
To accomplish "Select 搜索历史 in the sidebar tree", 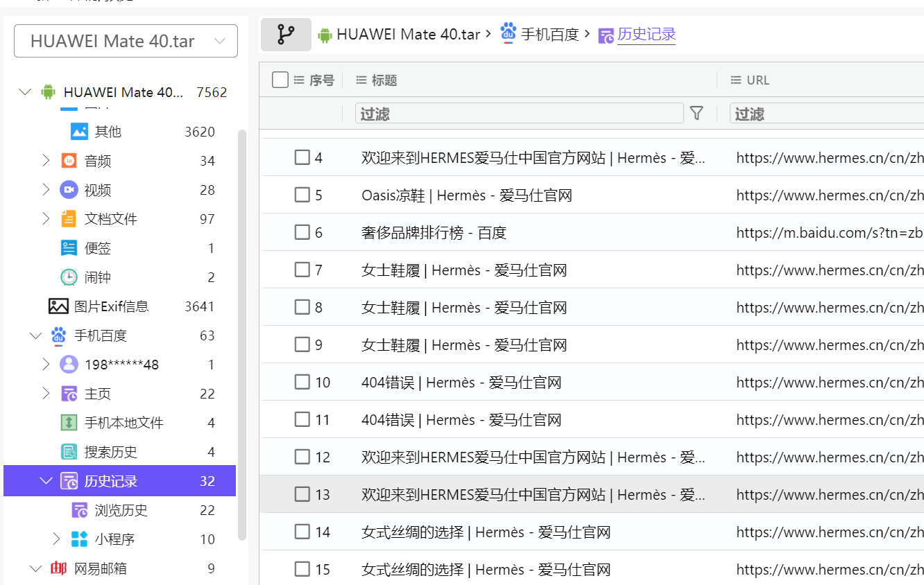I will [x=110, y=452].
